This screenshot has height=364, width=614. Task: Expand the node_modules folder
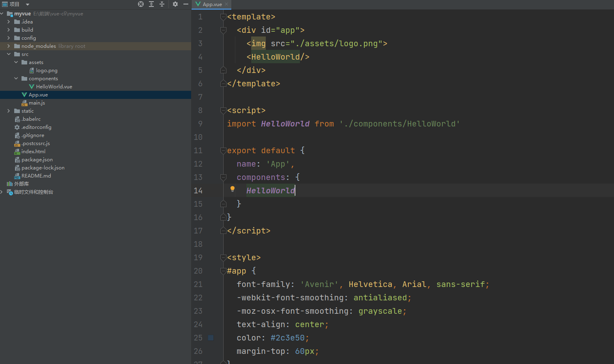coord(9,46)
